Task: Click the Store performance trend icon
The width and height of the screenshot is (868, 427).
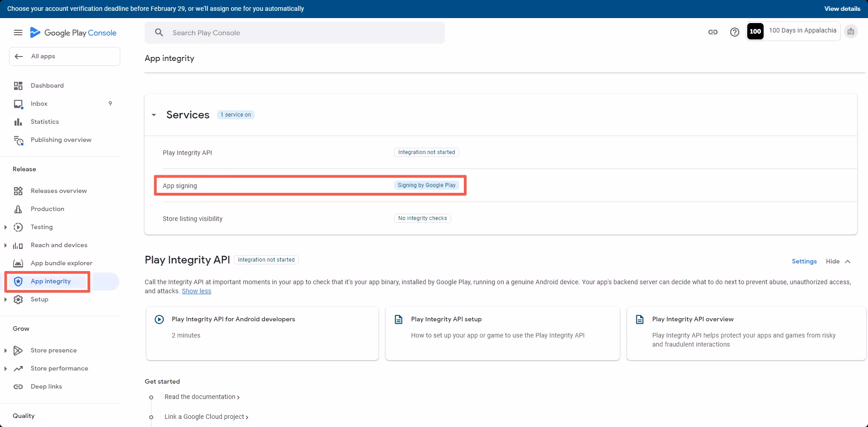Action: click(18, 368)
